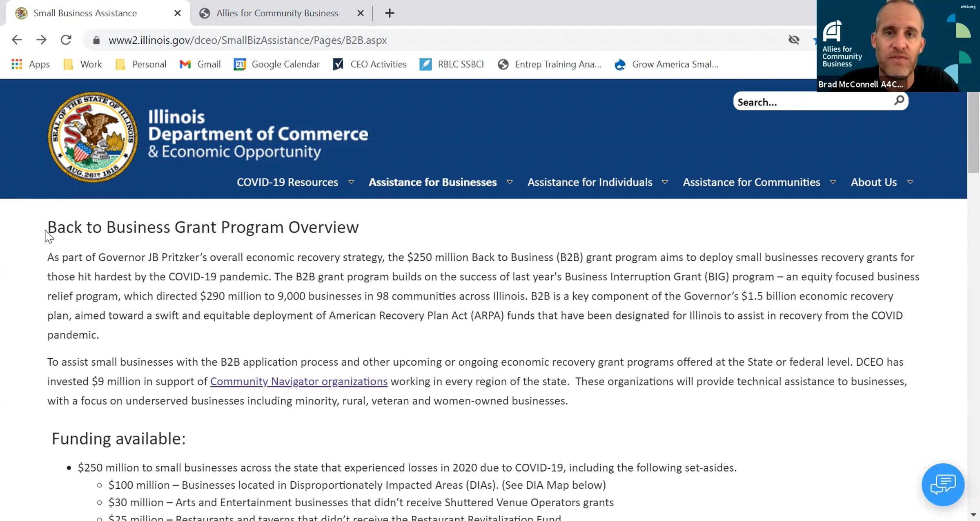
Task: Open the Google Calendar bookmark
Action: pyautogui.click(x=276, y=64)
